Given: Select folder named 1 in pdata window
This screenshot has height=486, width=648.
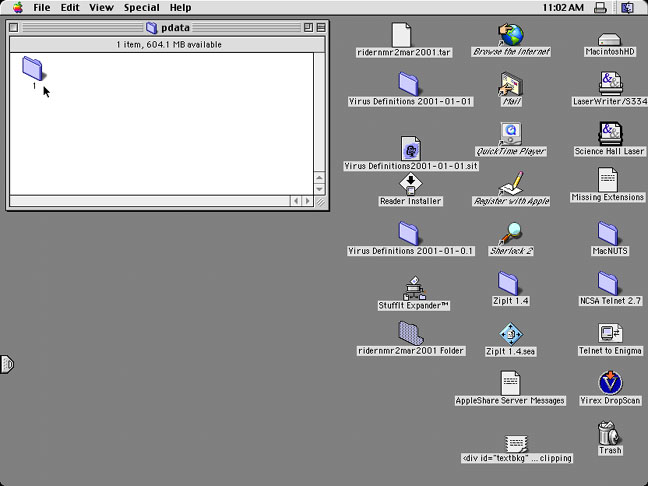Looking at the screenshot, I should click(33, 68).
